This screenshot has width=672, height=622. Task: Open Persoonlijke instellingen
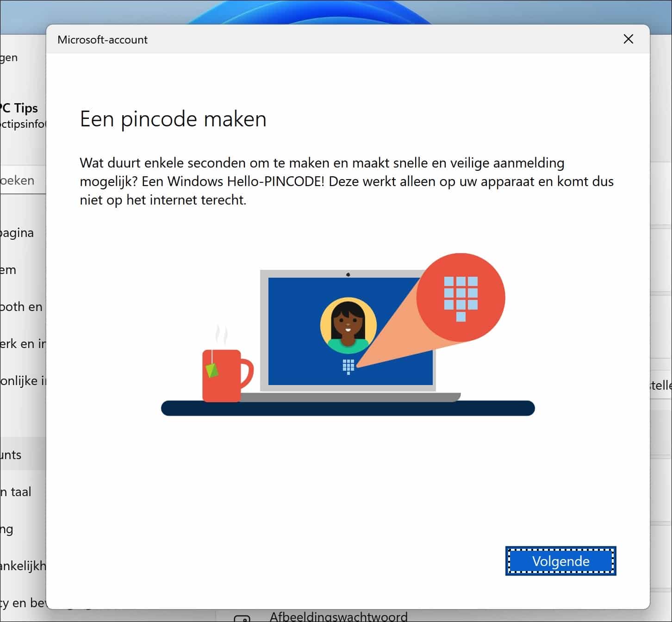(19, 380)
